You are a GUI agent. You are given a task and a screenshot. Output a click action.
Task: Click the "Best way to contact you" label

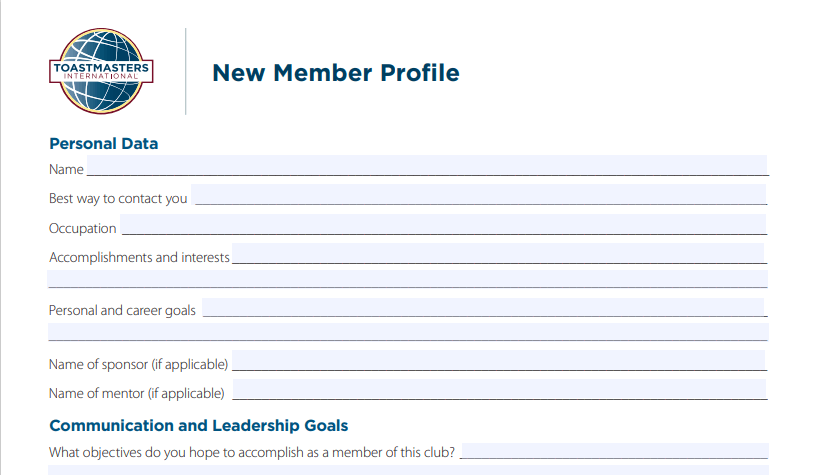point(118,199)
